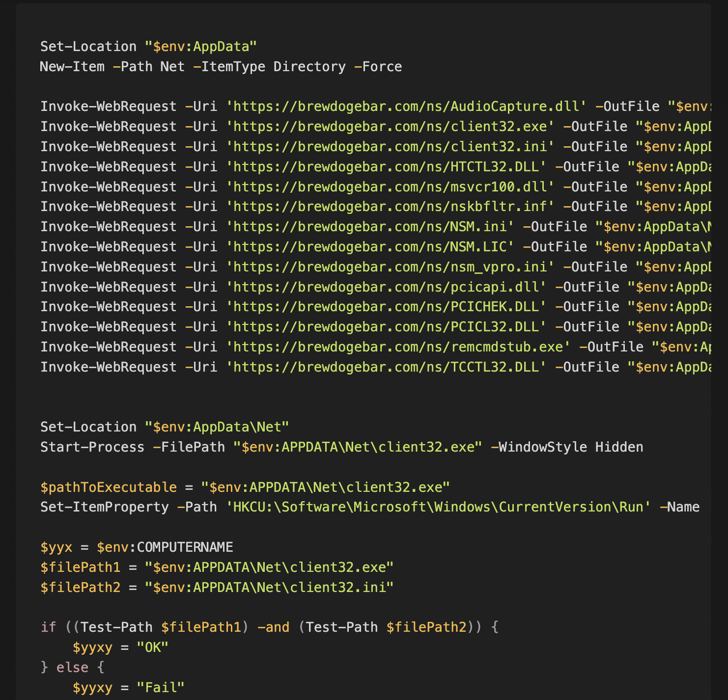Select the TCCTL32.DLL download URL

pos(386,367)
